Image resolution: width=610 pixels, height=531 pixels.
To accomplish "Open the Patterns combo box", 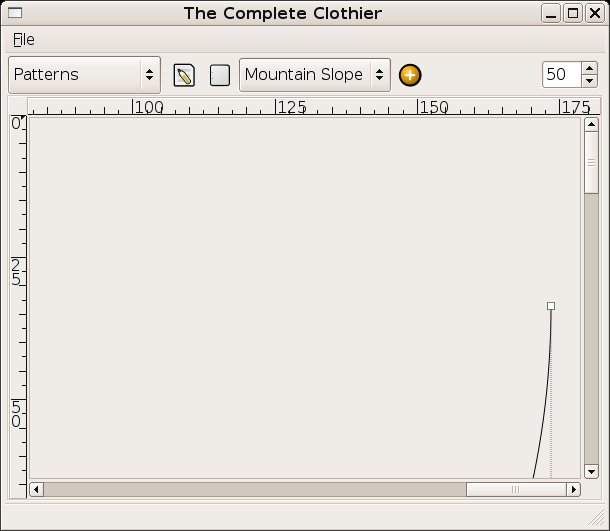I will click(x=84, y=75).
